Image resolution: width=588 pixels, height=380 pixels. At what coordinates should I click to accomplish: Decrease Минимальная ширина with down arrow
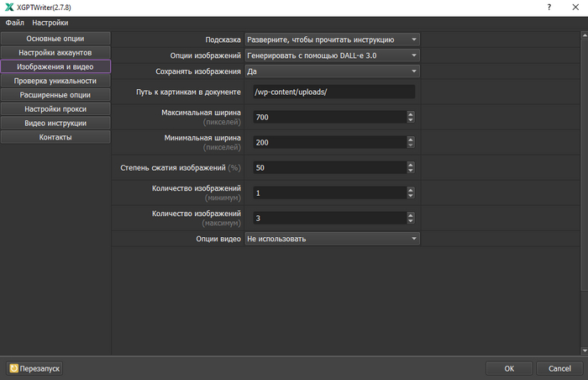pyautogui.click(x=411, y=145)
